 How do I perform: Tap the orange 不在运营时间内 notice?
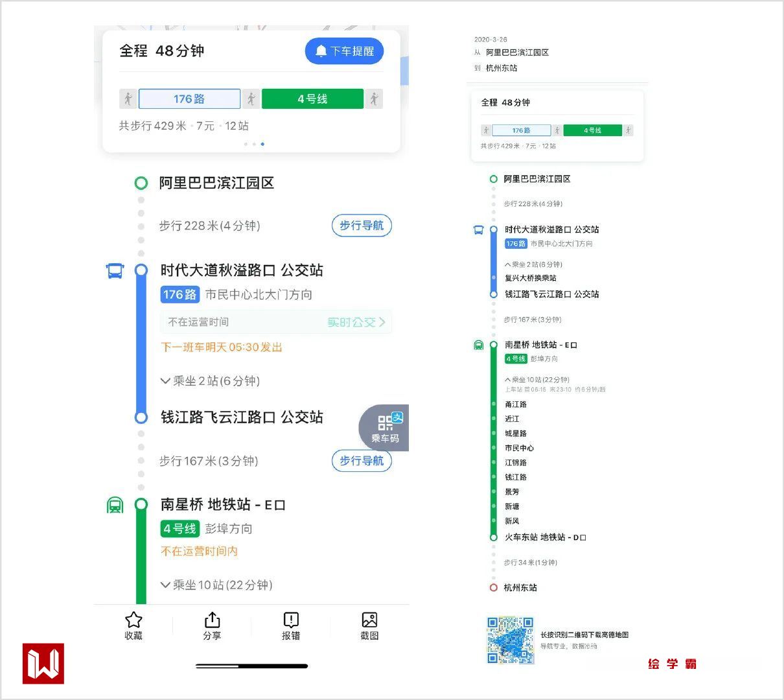pos(199,551)
